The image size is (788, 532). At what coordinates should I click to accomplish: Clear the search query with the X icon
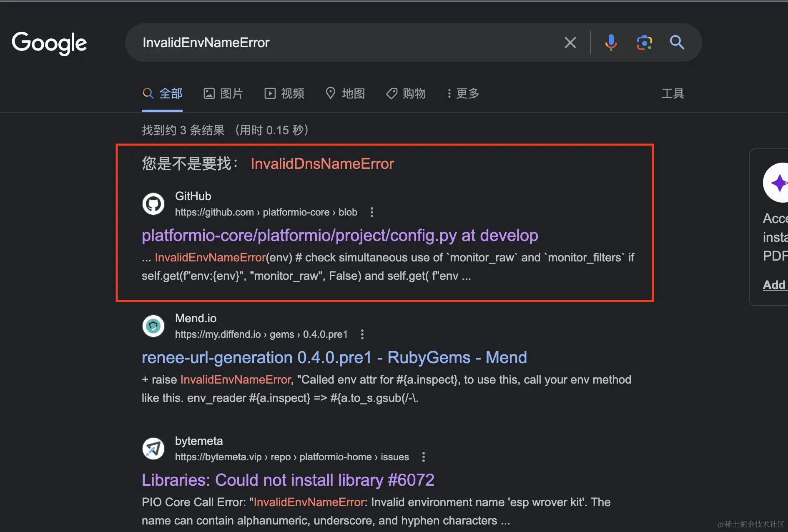click(x=570, y=43)
